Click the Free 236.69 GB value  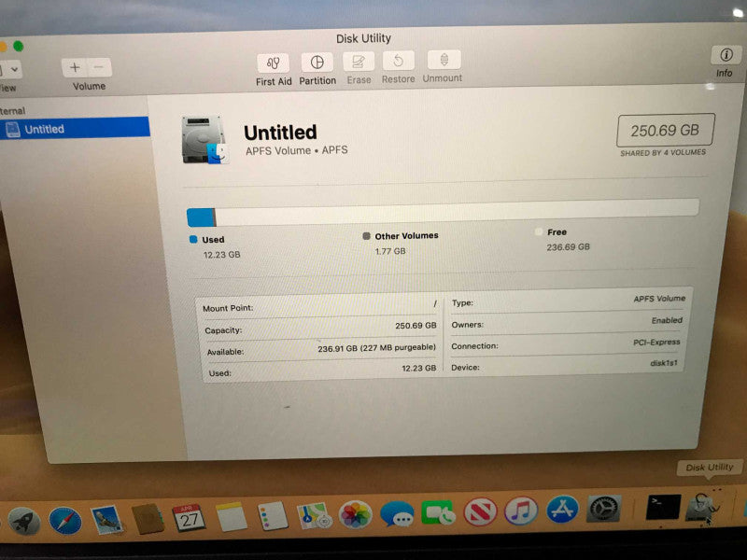coord(568,247)
